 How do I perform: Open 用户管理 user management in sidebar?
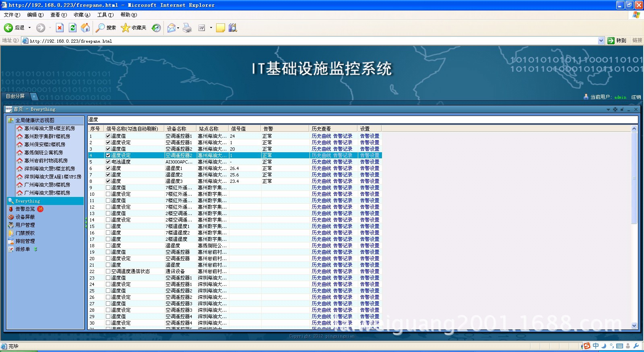[25, 225]
